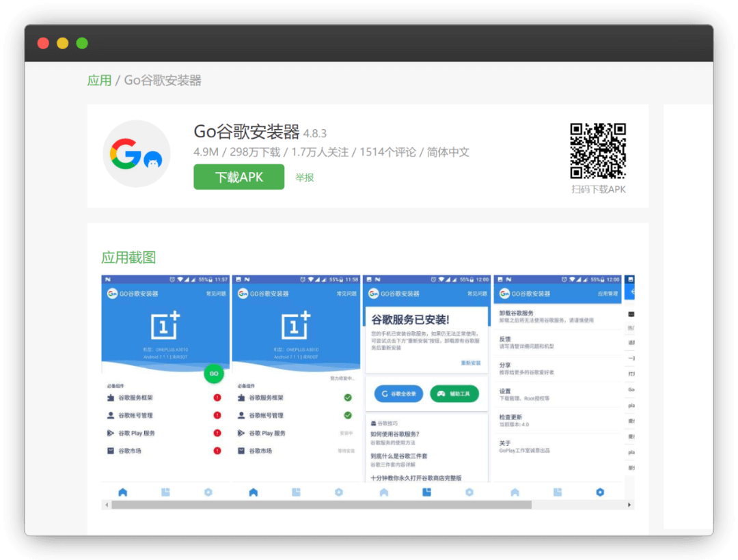Screen dimensions: 738x560
Task: Click the left arrow of the screenshots scrollbar
Action: (x=107, y=505)
